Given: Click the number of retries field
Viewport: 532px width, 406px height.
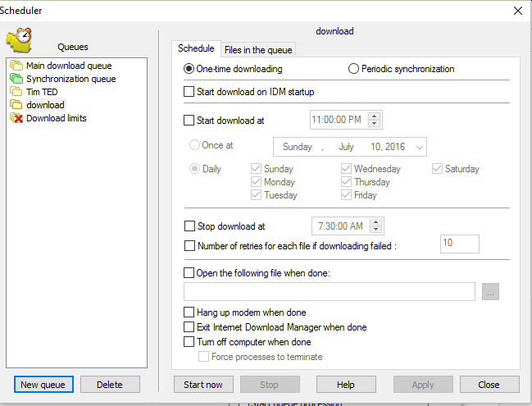Looking at the screenshot, I should (459, 244).
